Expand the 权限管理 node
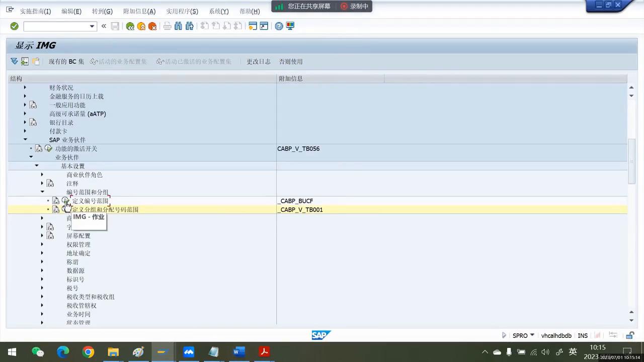The width and height of the screenshot is (644, 362). (x=42, y=244)
